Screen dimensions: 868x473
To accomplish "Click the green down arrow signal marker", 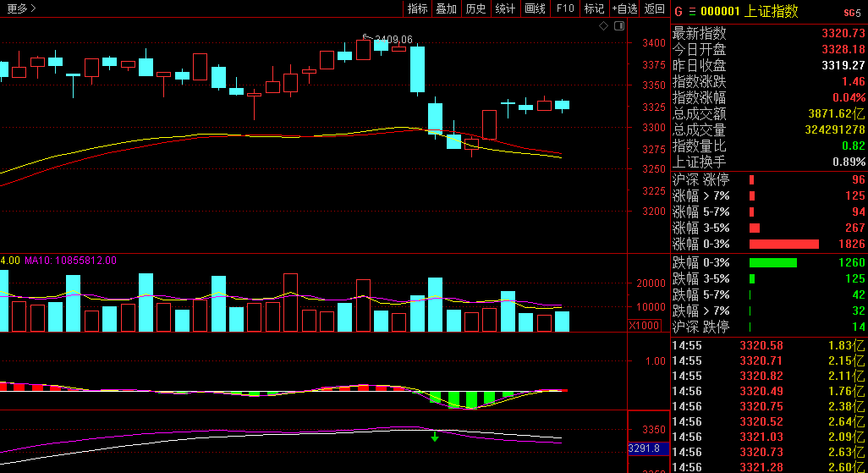I will [435, 437].
